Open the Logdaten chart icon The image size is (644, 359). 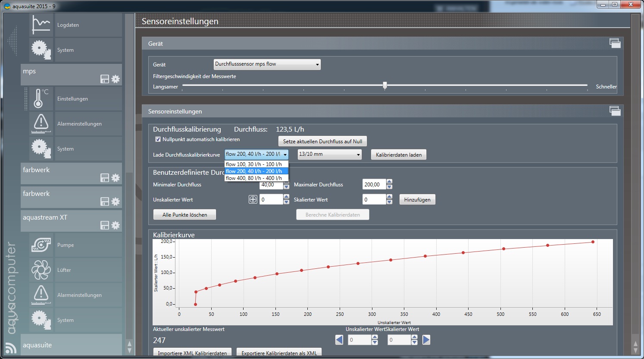pos(41,25)
